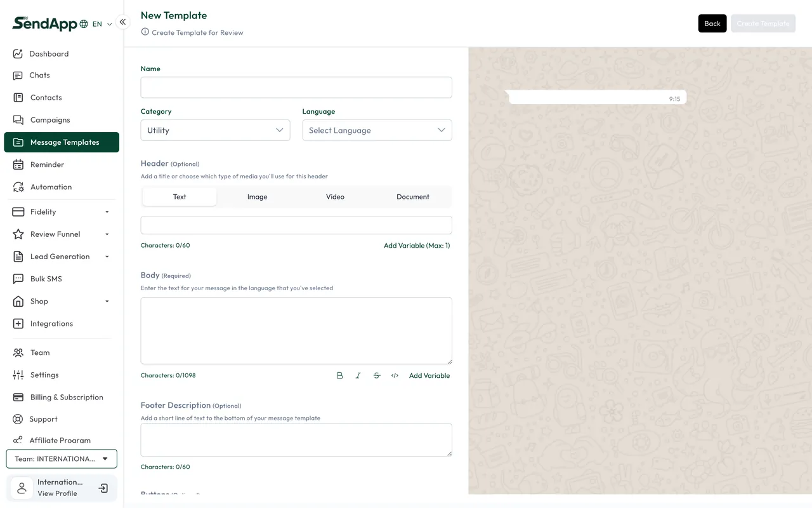
Task: Open Bulk SMS page
Action: coord(46,279)
